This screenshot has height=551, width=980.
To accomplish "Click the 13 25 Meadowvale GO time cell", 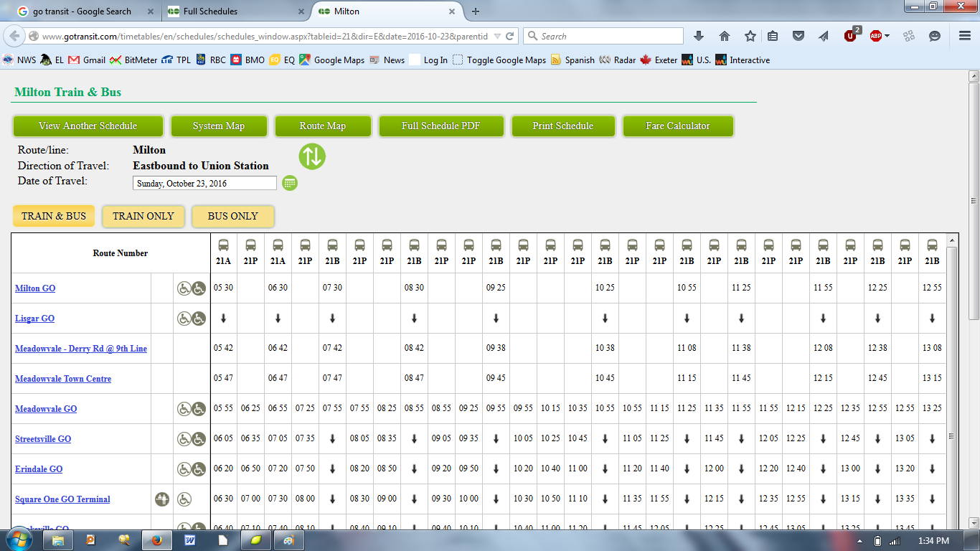I will click(932, 408).
